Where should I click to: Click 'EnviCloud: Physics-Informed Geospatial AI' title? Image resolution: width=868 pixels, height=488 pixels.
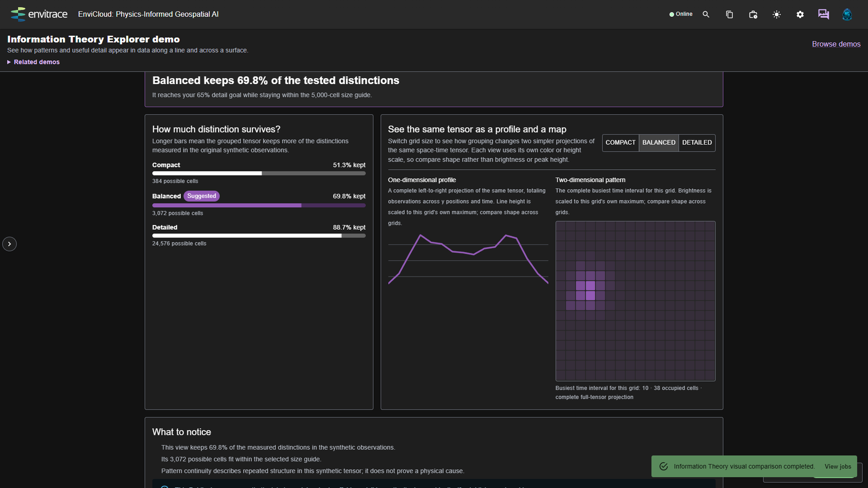[x=148, y=14]
